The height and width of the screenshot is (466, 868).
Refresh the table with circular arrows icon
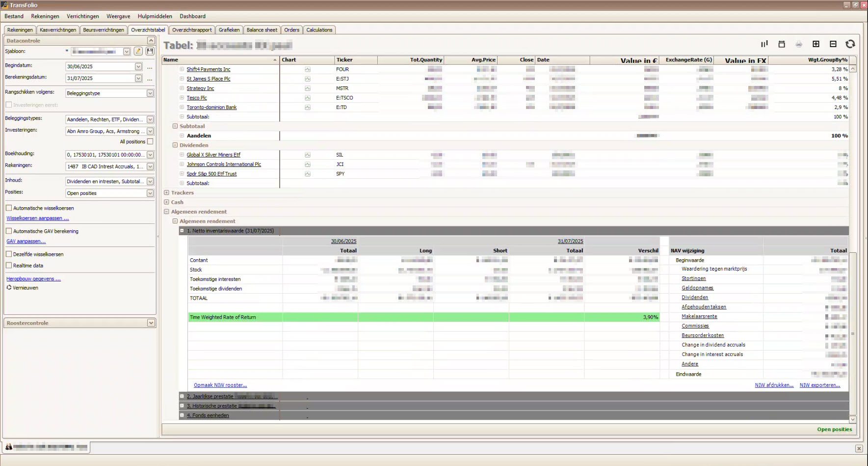click(850, 44)
